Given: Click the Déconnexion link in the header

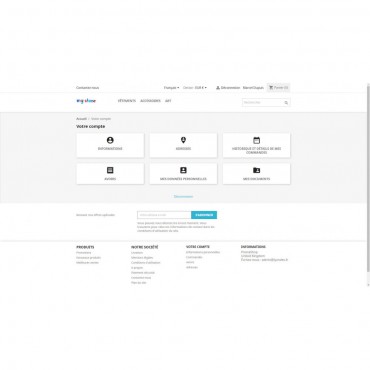Looking at the screenshot, I should click(228, 88).
